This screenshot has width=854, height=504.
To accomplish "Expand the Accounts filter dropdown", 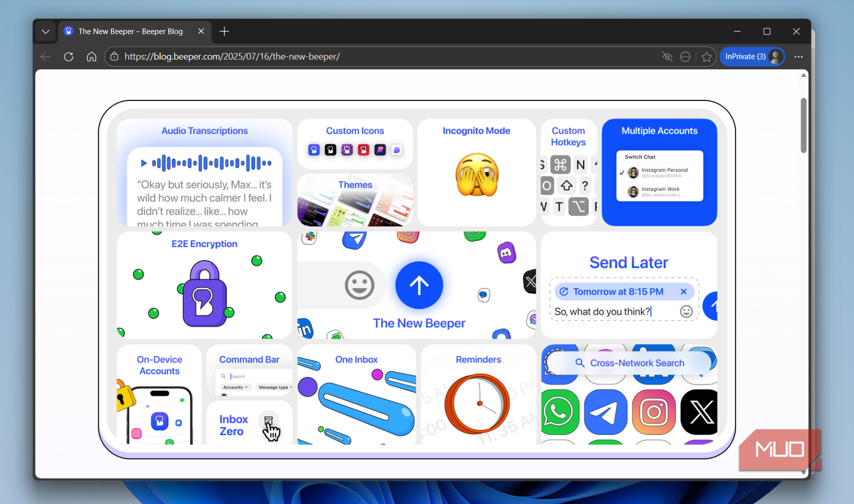I will [235, 387].
